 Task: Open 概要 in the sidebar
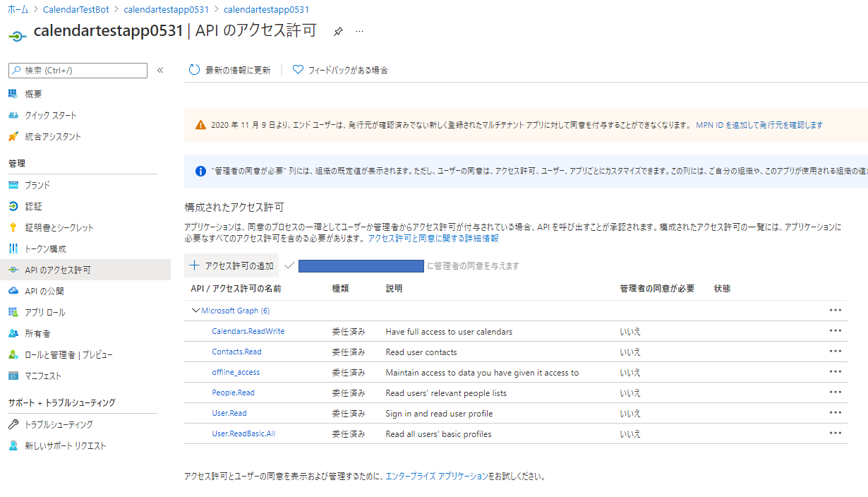(33, 94)
